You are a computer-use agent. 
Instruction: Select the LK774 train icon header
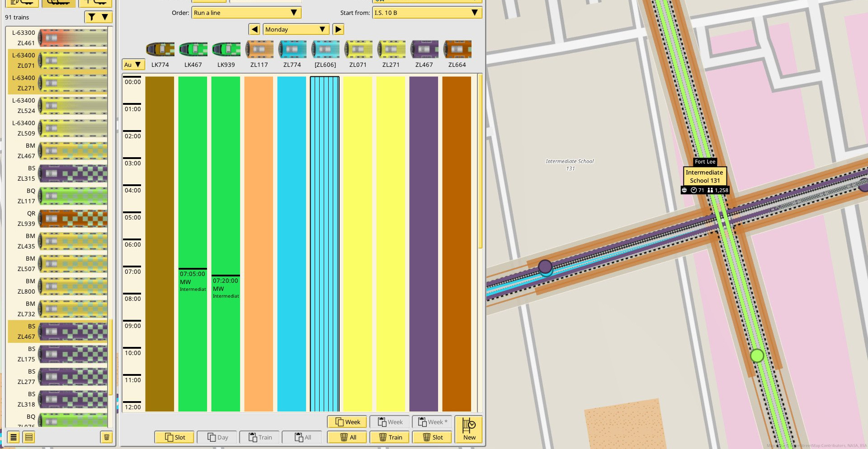[160, 49]
